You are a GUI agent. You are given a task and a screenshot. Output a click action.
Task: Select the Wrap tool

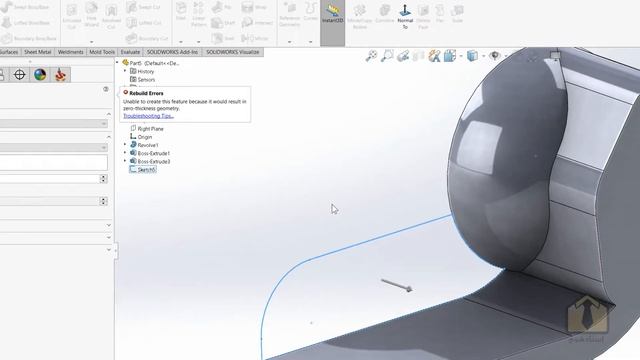[x=254, y=7]
